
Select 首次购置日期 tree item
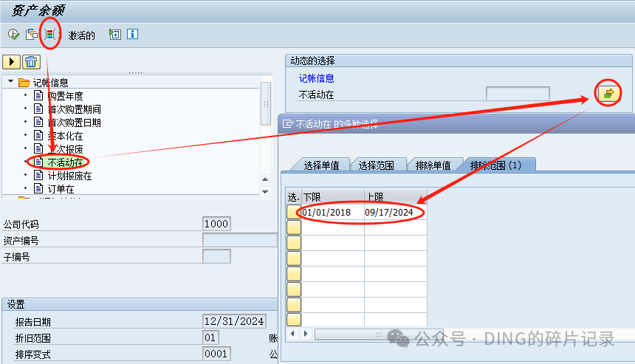pos(74,123)
